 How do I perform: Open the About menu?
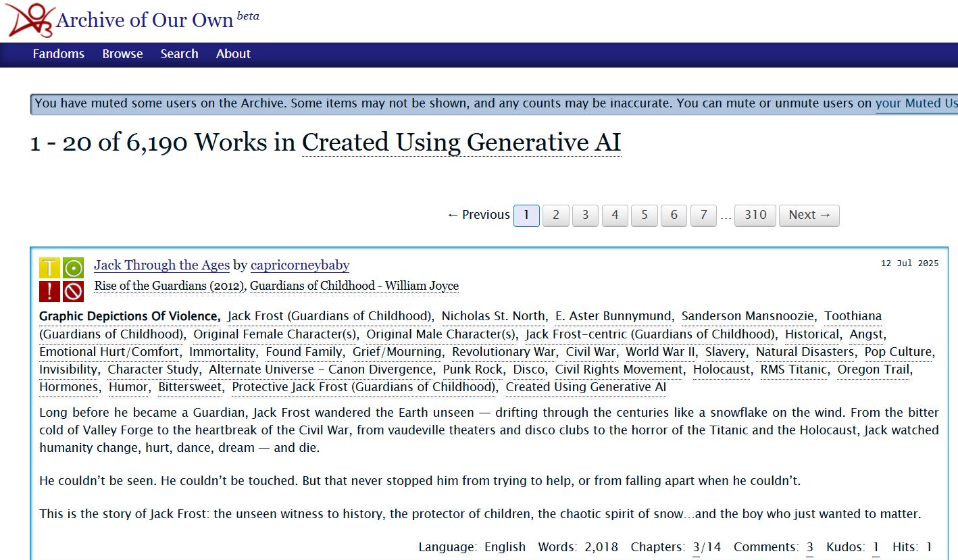[x=233, y=54]
